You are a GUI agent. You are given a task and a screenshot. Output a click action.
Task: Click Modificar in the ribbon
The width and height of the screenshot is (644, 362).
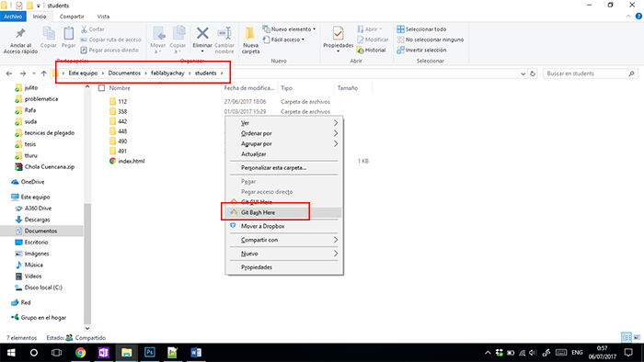(x=373, y=40)
